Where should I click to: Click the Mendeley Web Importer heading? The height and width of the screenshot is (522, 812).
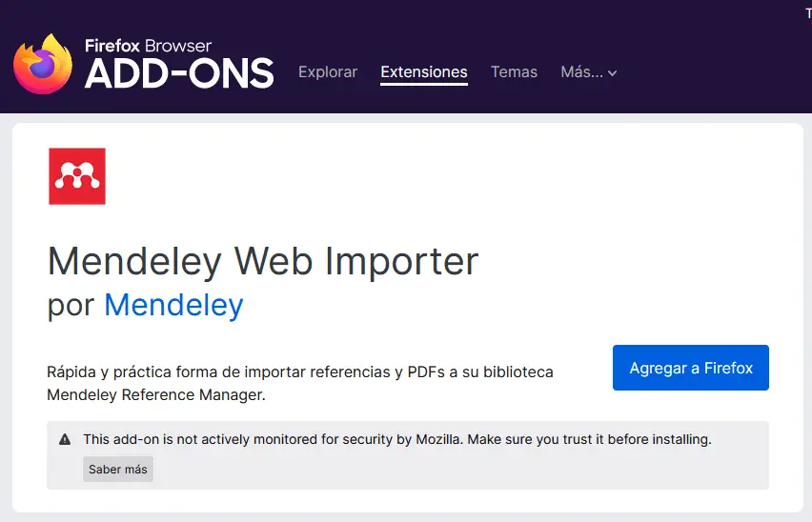coord(263,261)
